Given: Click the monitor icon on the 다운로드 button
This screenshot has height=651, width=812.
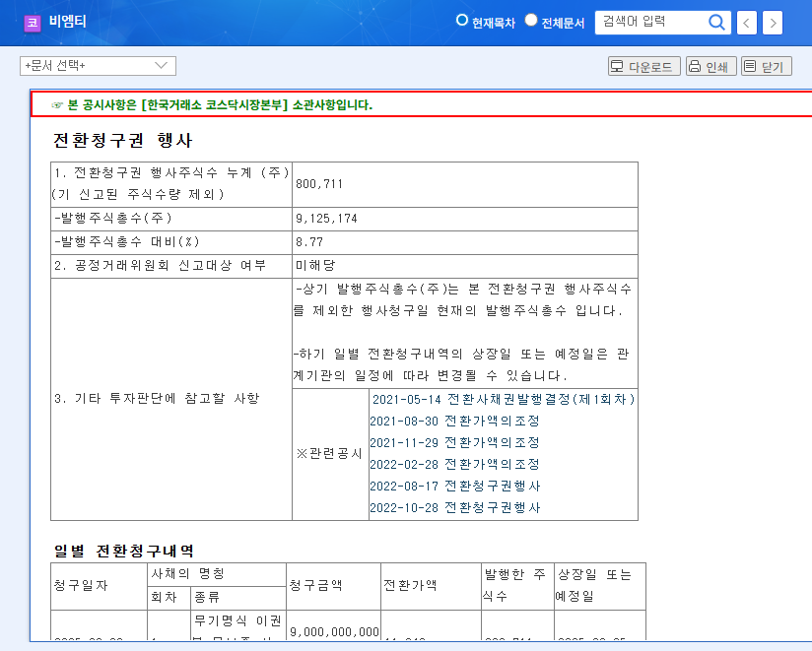Looking at the screenshot, I should 615,66.
